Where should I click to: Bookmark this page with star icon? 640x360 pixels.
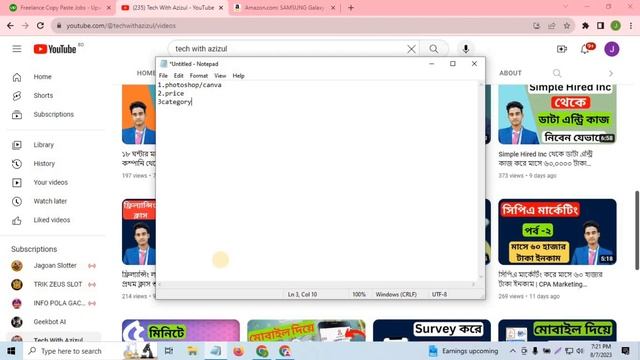[x=567, y=26]
